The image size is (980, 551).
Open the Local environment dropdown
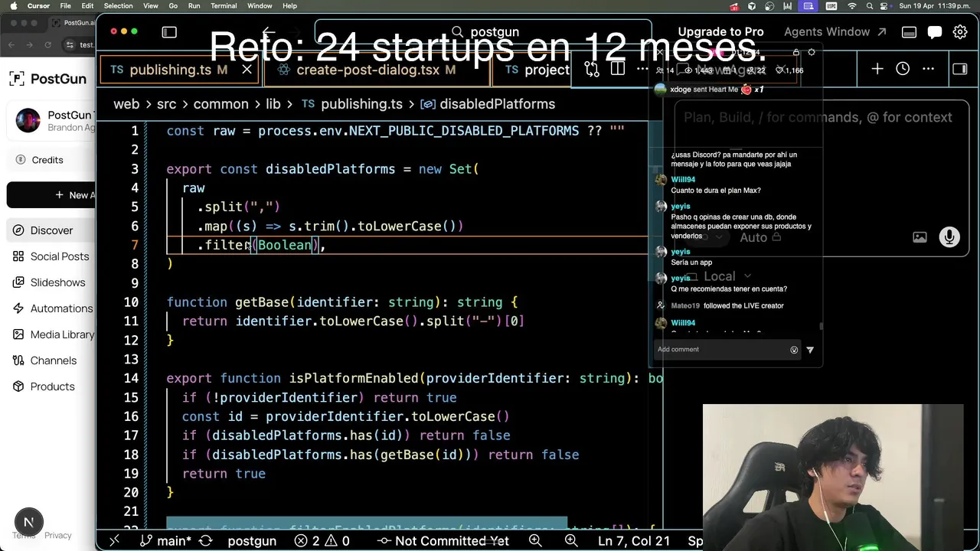[718, 276]
